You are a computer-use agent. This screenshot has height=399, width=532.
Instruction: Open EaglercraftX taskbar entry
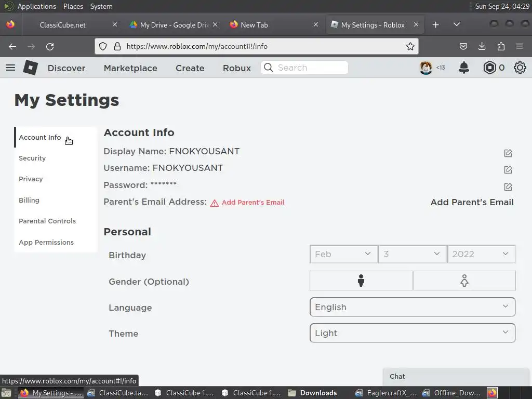[386, 393]
